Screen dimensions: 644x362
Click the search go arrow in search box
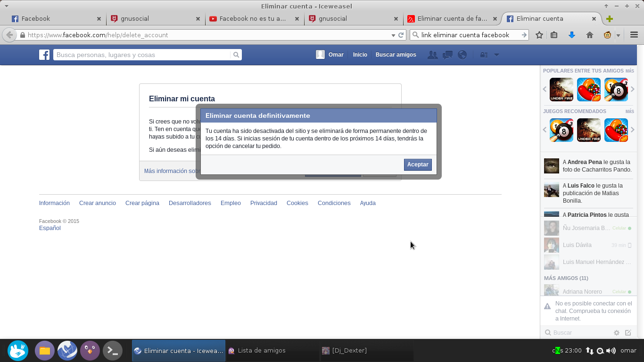(524, 35)
